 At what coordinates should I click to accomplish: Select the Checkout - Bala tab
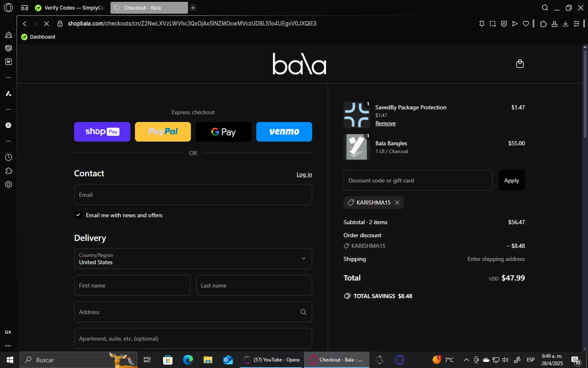point(149,8)
